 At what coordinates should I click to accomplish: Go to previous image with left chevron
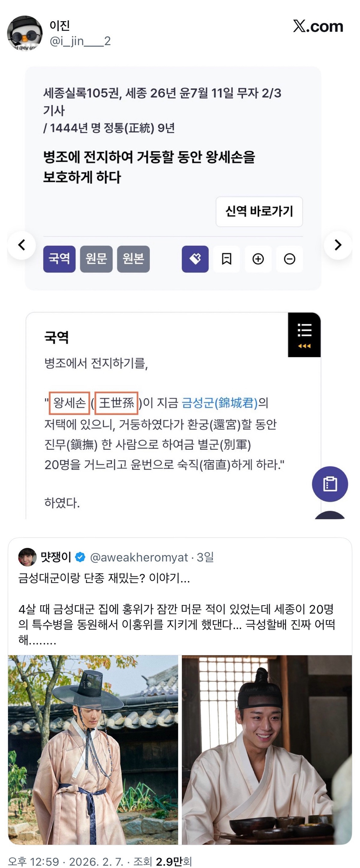coord(22,245)
